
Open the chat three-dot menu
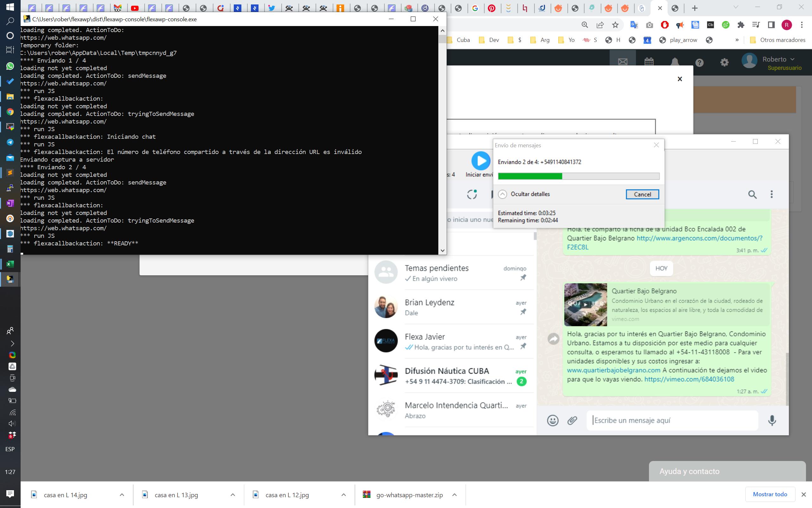[x=772, y=194]
